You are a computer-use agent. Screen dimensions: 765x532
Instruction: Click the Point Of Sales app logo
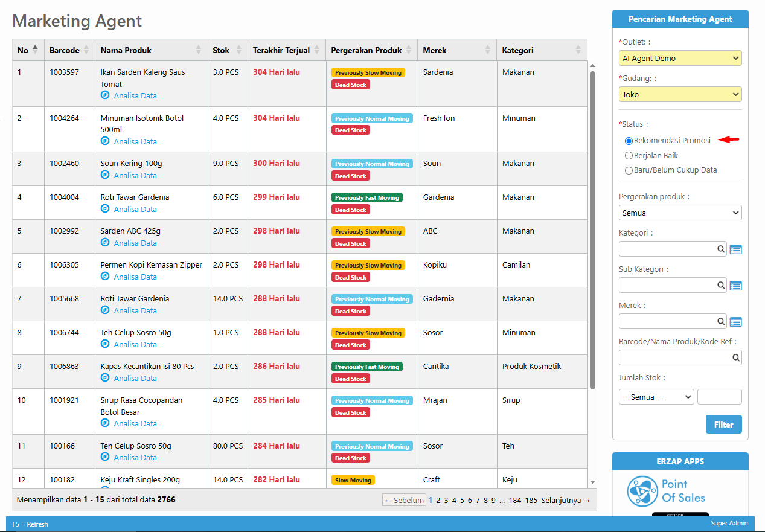[x=666, y=491]
